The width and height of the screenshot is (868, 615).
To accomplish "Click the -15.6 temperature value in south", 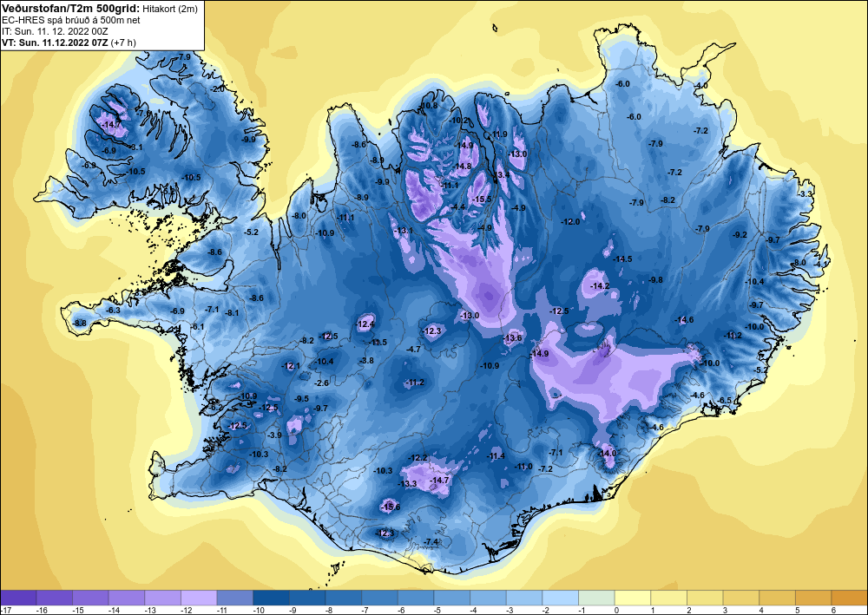I will (391, 507).
